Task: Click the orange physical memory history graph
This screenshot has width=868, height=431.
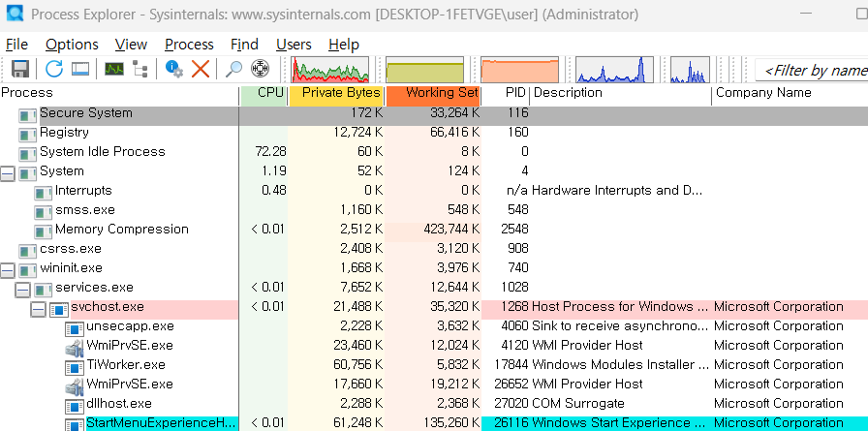Action: pyautogui.click(x=520, y=69)
